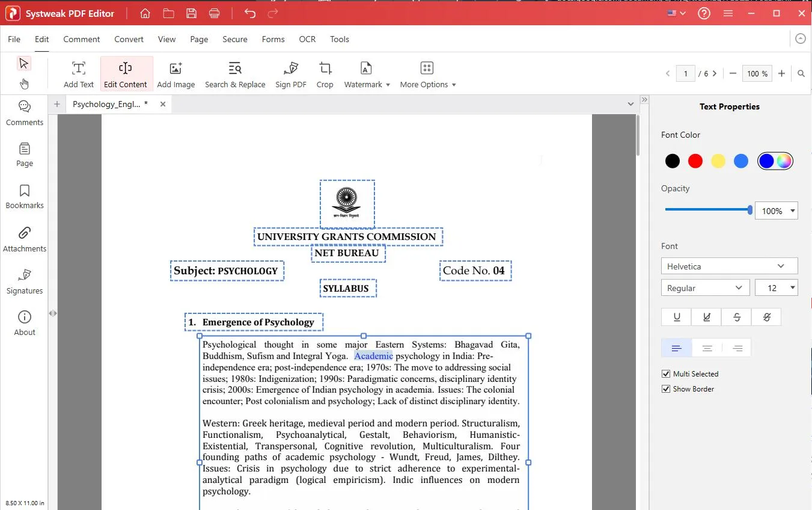Toggle underline formatting
This screenshot has height=510, width=812.
click(676, 317)
